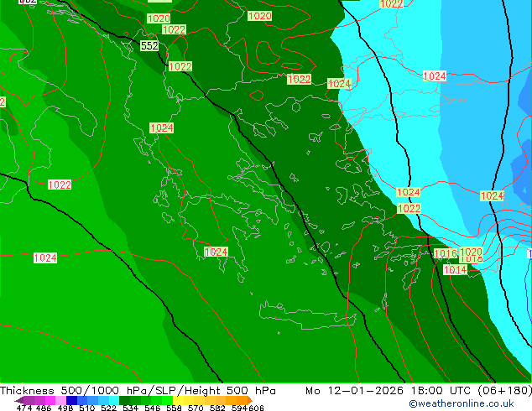
Task: Click the 1014 pressure label
Action: pyautogui.click(x=456, y=269)
